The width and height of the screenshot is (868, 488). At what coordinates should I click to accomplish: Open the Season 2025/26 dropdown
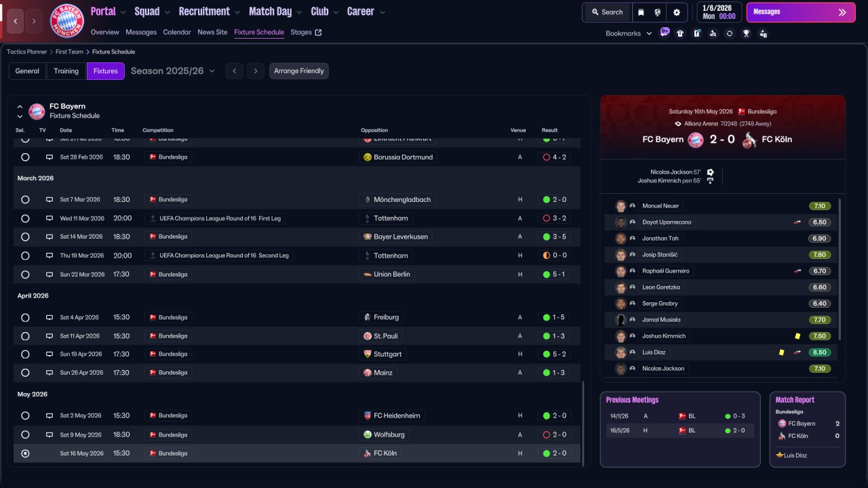click(x=173, y=71)
